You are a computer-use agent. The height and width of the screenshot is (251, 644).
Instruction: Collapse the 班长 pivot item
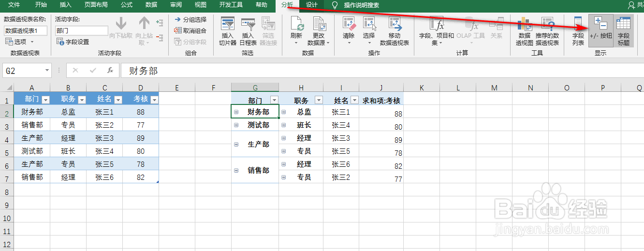click(284, 125)
